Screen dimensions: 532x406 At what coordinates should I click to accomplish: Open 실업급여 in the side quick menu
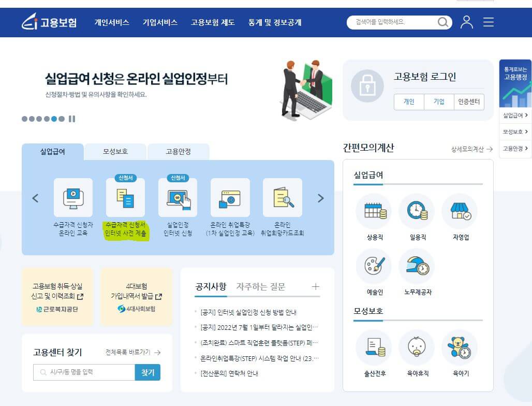[x=515, y=115]
